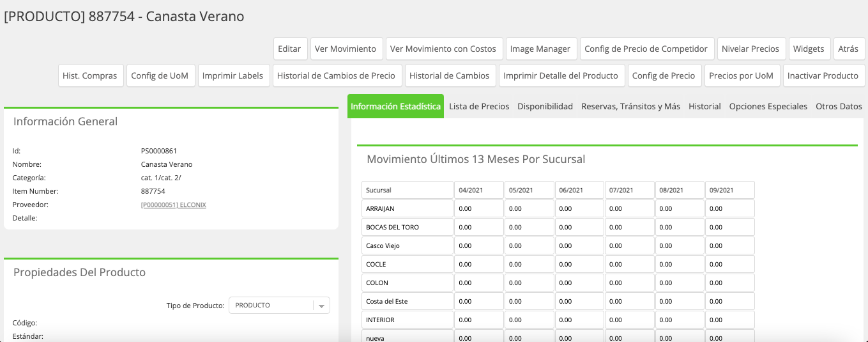Click Imprimir Detalle del Producto
The height and width of the screenshot is (342, 868).
[561, 75]
